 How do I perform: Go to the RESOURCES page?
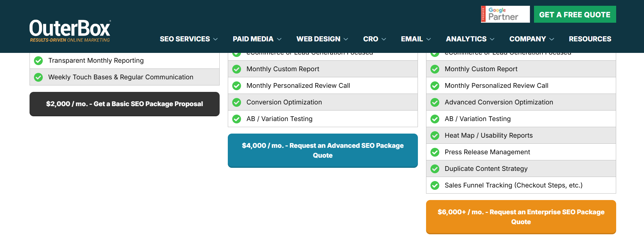click(x=590, y=39)
